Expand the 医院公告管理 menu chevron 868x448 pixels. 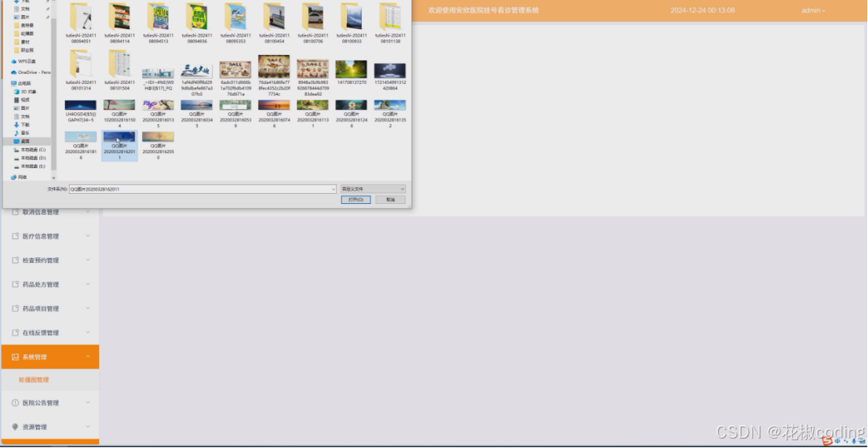[88, 402]
